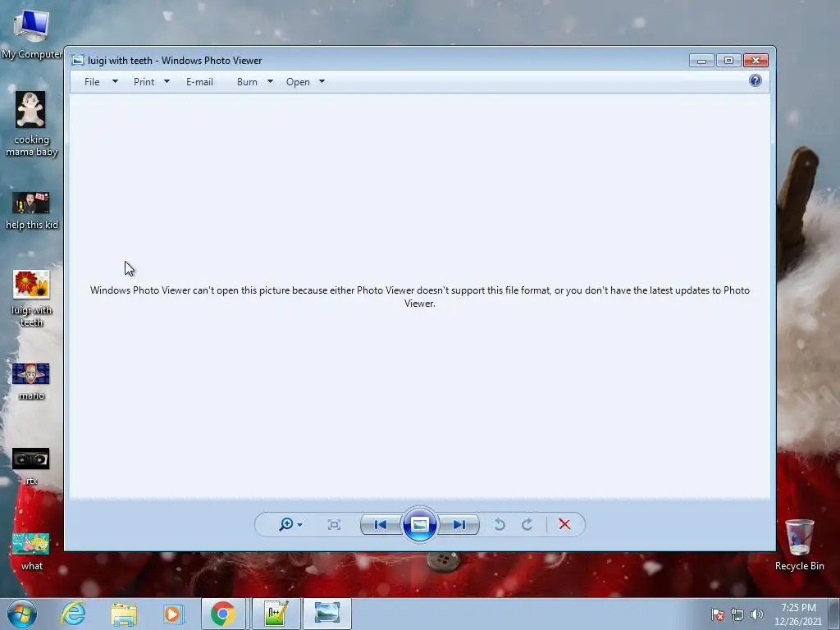Screen dimensions: 840x630
Task: Go to the previous picture
Action: pyautogui.click(x=381, y=524)
